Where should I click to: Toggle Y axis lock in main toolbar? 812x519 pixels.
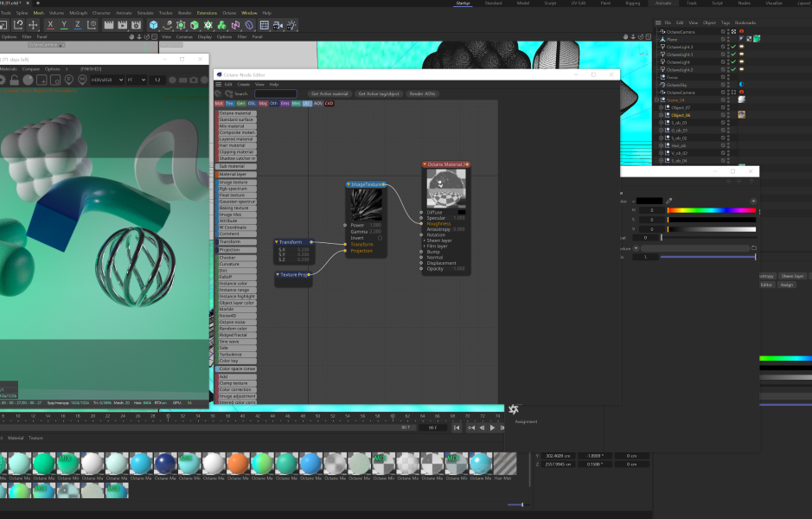pyautogui.click(x=64, y=24)
